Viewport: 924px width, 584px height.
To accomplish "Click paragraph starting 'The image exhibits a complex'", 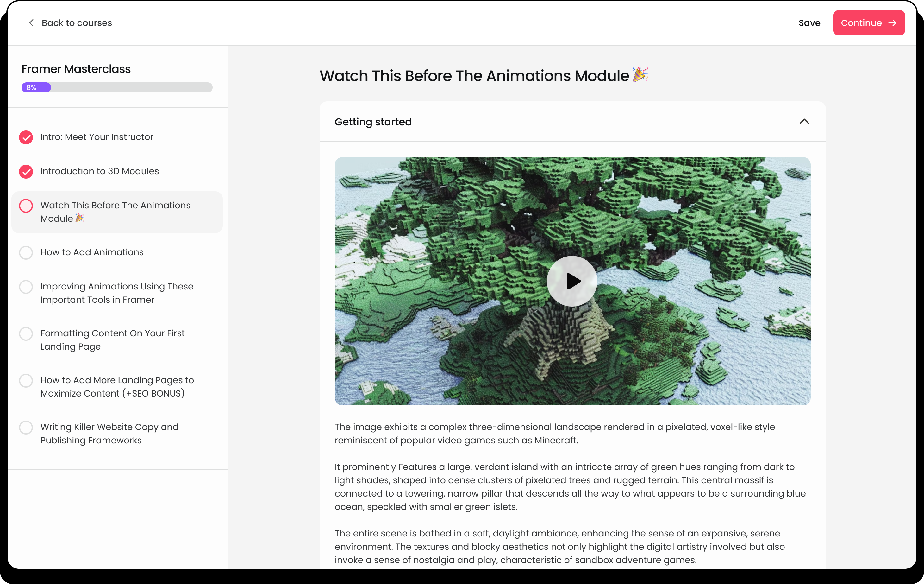I will tap(555, 434).
